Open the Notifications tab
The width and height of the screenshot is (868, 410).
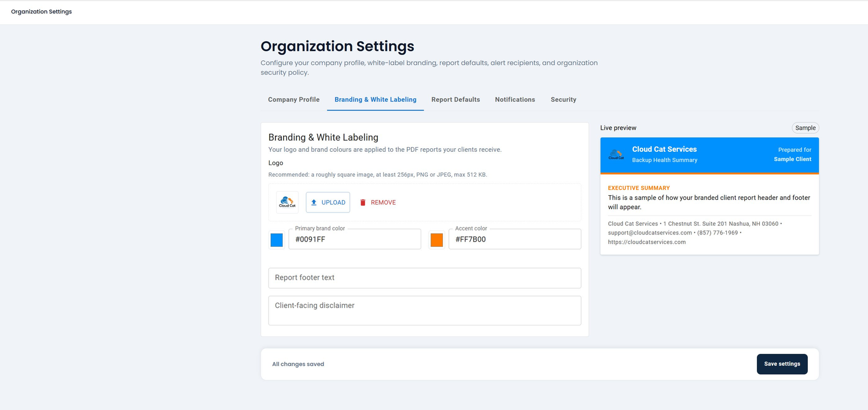tap(515, 100)
